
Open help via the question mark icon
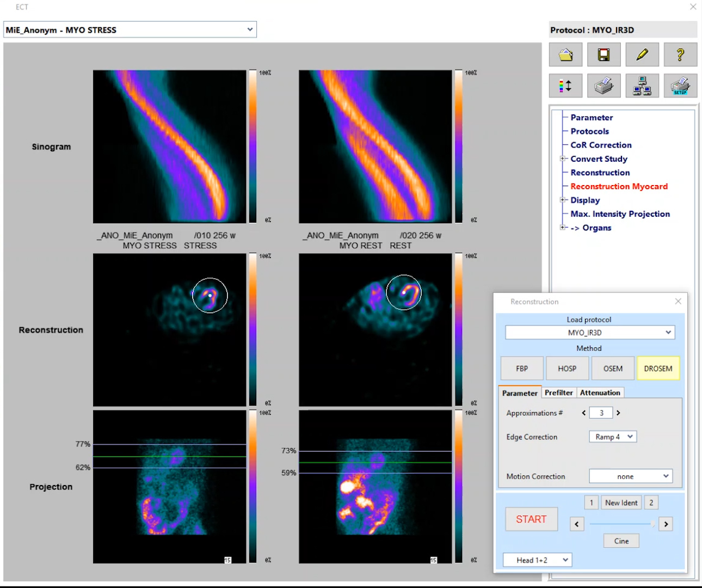tap(680, 55)
